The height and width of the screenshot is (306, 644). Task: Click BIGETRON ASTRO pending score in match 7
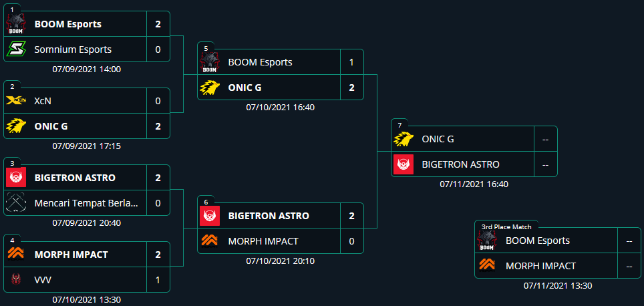[x=545, y=165]
